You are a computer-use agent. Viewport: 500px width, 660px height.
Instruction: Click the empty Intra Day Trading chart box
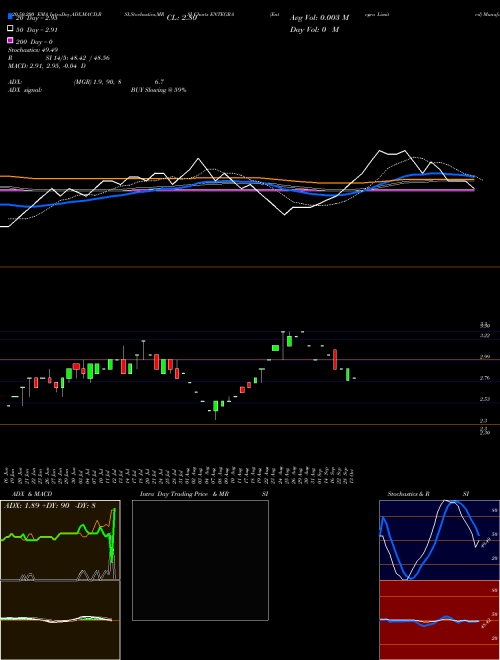(x=200, y=560)
